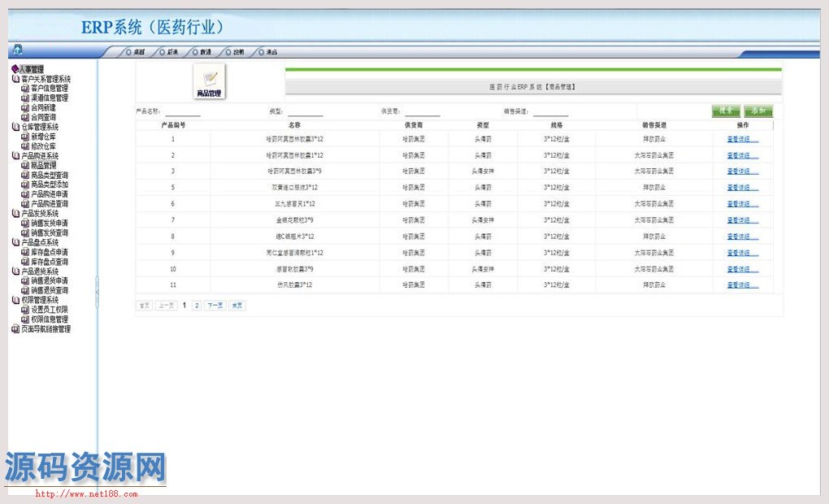Click the 上一页 pagination button

tap(166, 305)
